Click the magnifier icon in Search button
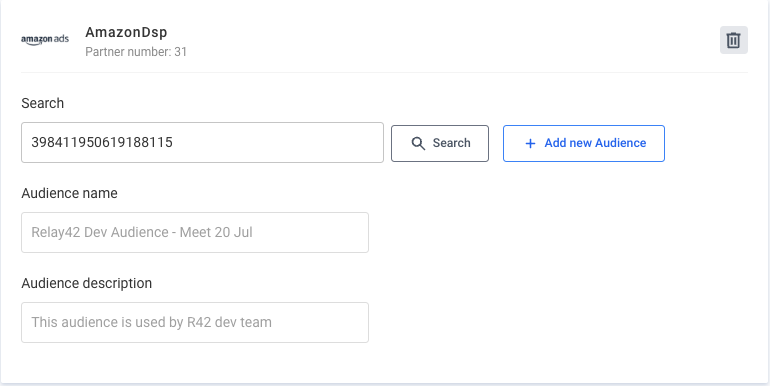The width and height of the screenshot is (770, 386). (418, 143)
